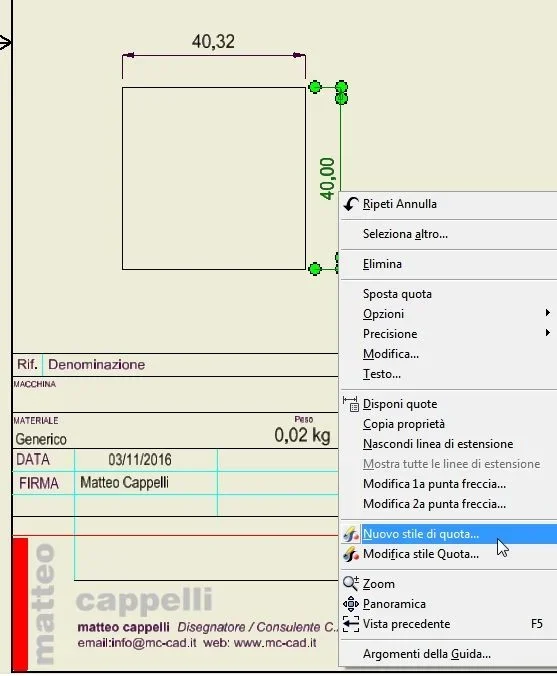Image resolution: width=557 pixels, height=676 pixels.
Task: Click the Disponi quote arrange icon
Action: 350,404
